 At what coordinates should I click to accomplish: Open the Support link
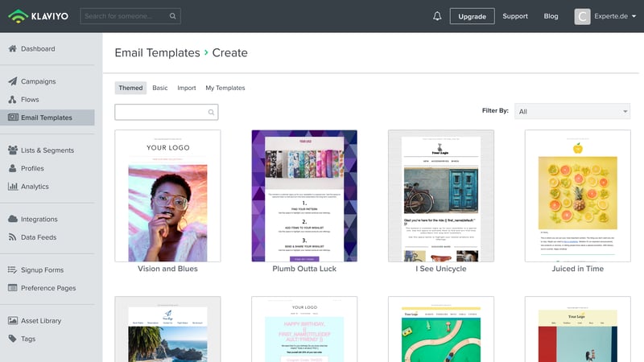point(515,16)
